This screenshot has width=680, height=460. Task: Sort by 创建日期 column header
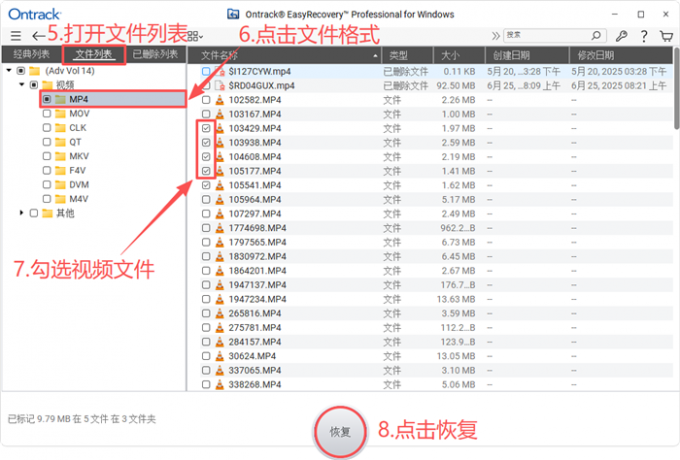click(x=527, y=55)
